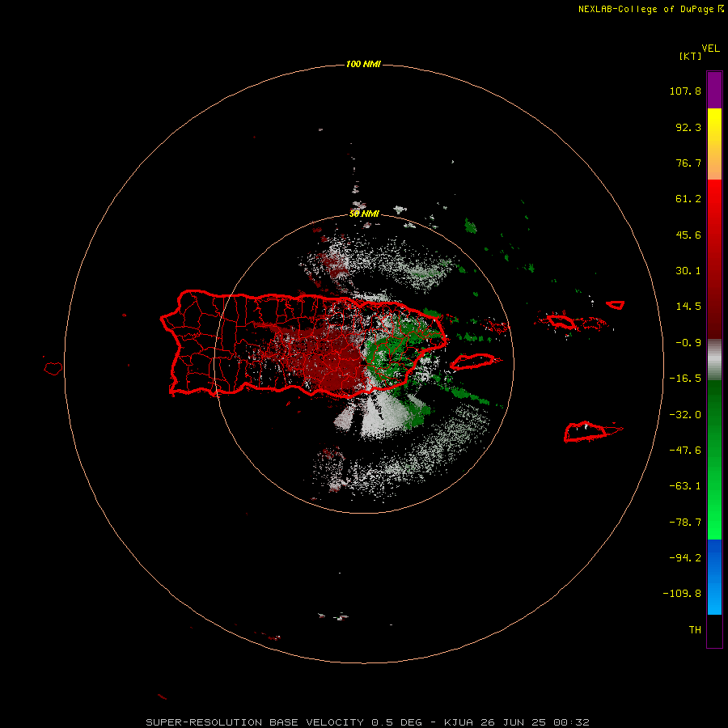
Task: Click the blue segment of velocity color bar
Action: pos(714,577)
